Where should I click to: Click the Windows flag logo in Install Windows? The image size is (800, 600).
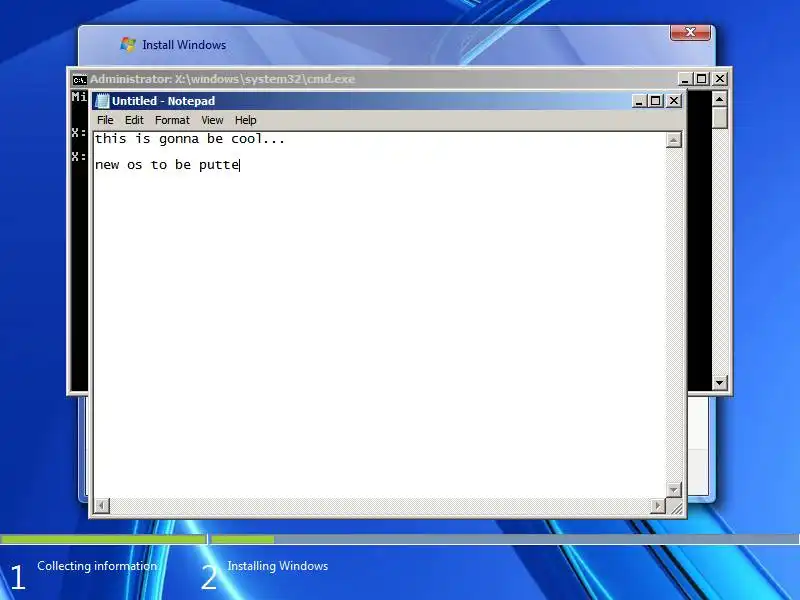click(x=128, y=44)
